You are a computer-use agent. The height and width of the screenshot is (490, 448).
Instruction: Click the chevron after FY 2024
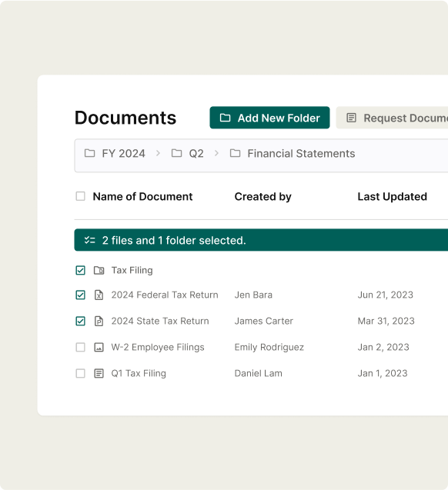coord(159,153)
